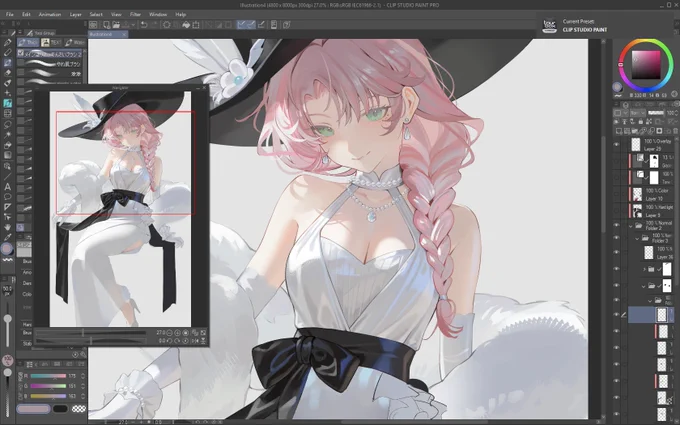Select the Eyedropper tool in the toolbox
This screenshot has height=425, width=680.
coord(7,237)
